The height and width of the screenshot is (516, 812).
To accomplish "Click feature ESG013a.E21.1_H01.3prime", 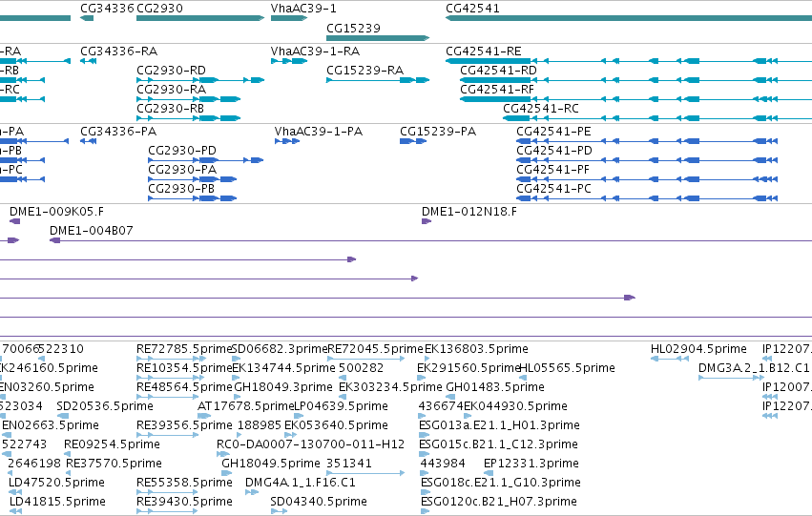I will [499, 425].
